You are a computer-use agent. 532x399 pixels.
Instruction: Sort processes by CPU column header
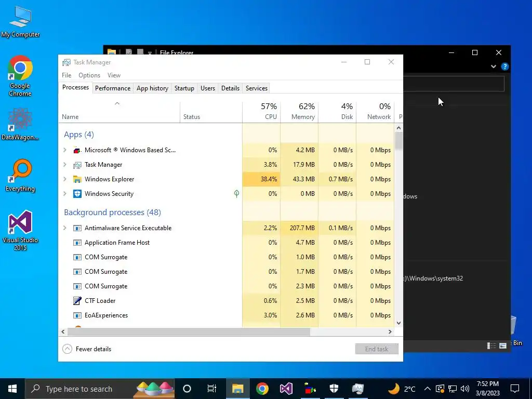coord(262,112)
